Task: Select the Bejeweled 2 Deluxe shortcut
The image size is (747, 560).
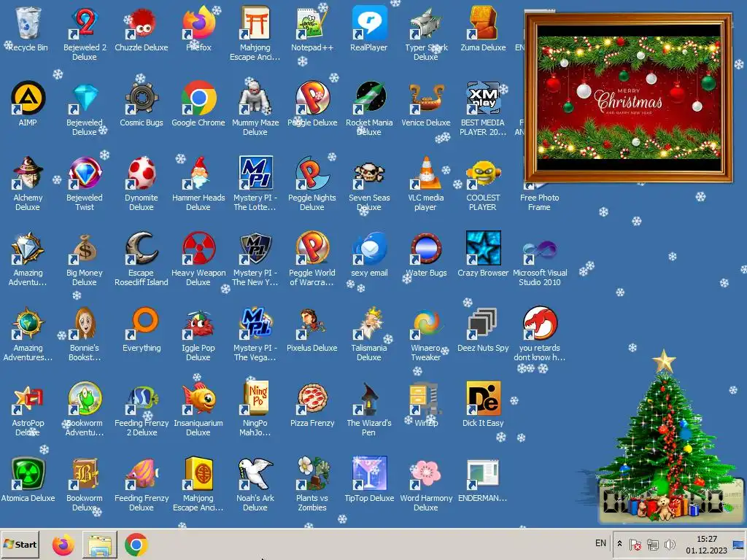Action: [85, 23]
